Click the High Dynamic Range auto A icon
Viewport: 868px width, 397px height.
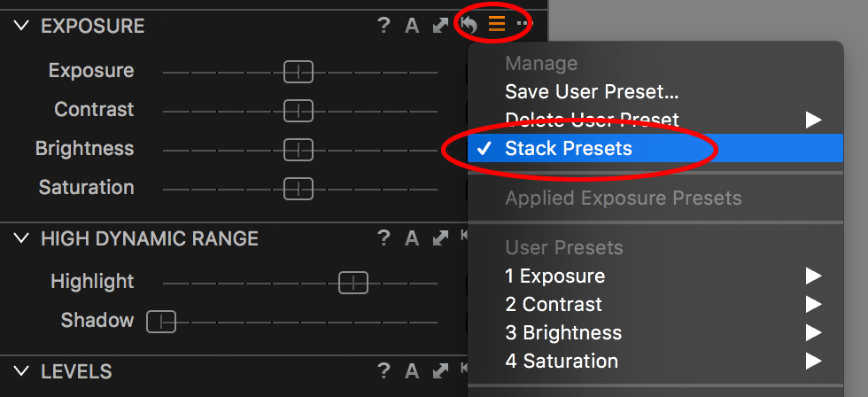pos(412,238)
